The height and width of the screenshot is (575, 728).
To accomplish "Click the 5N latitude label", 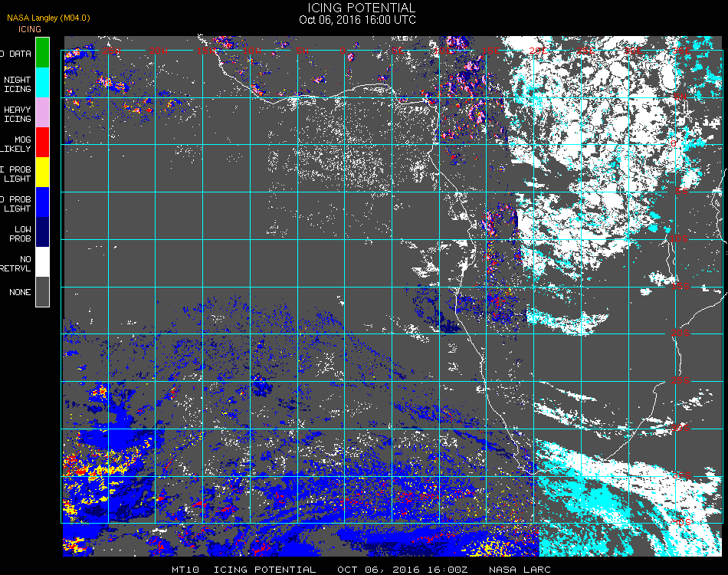I will coord(680,97).
